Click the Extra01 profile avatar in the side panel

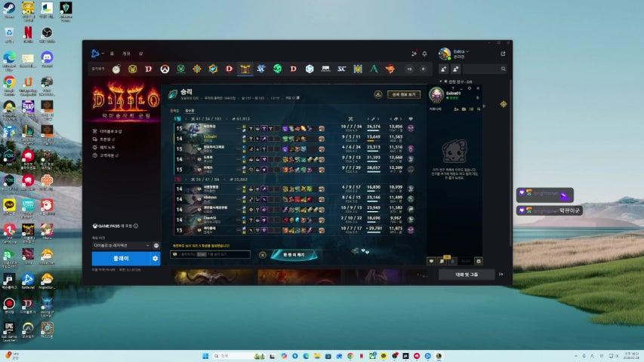436,95
